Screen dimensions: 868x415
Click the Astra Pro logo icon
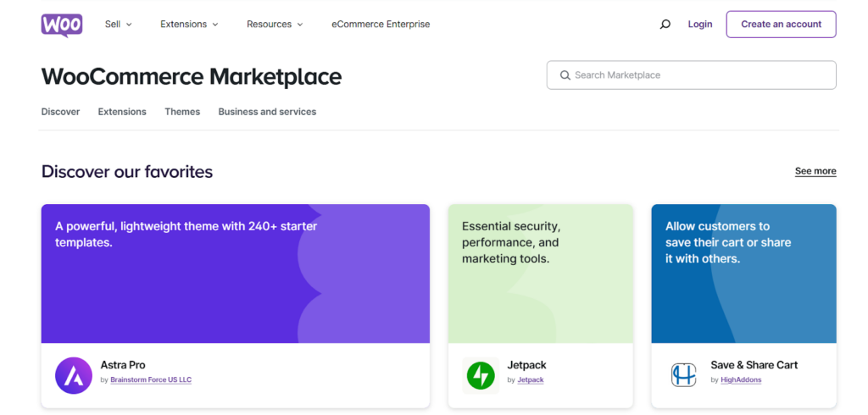point(74,376)
